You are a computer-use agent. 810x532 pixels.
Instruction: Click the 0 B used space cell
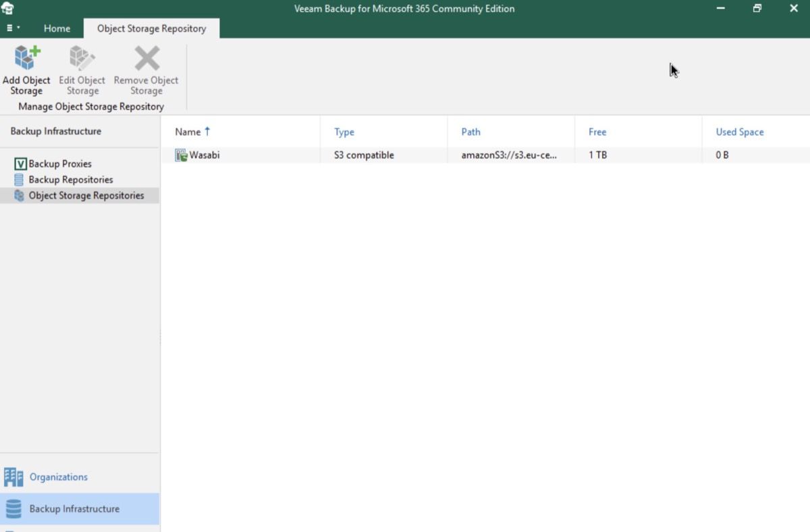tap(722, 155)
